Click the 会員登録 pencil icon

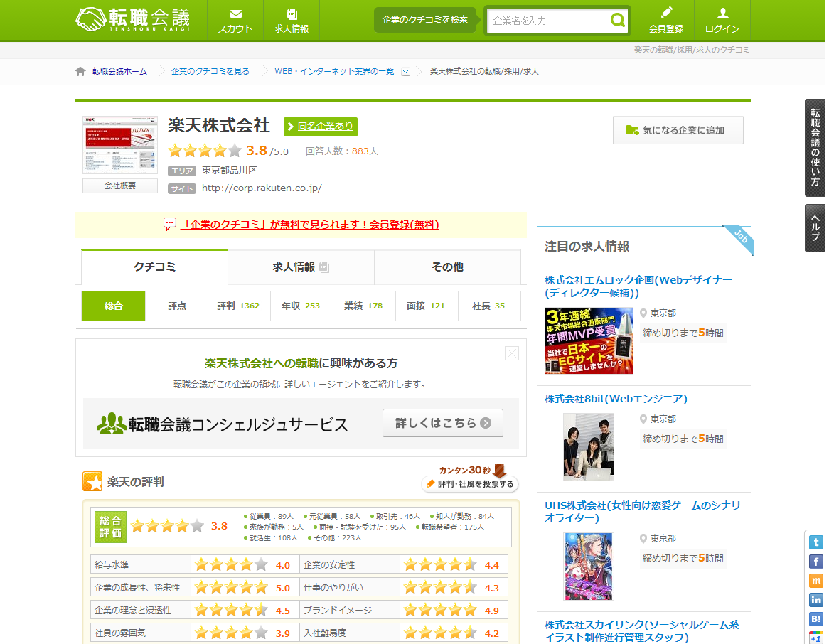click(666, 13)
